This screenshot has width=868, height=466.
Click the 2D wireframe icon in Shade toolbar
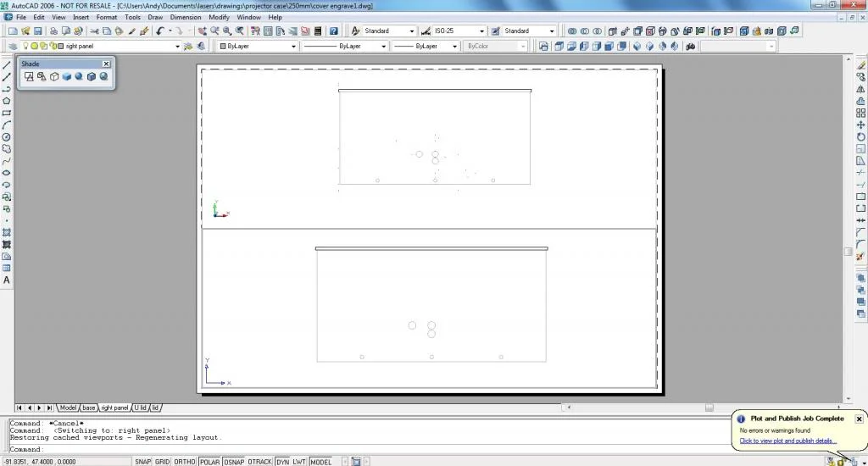(x=29, y=76)
